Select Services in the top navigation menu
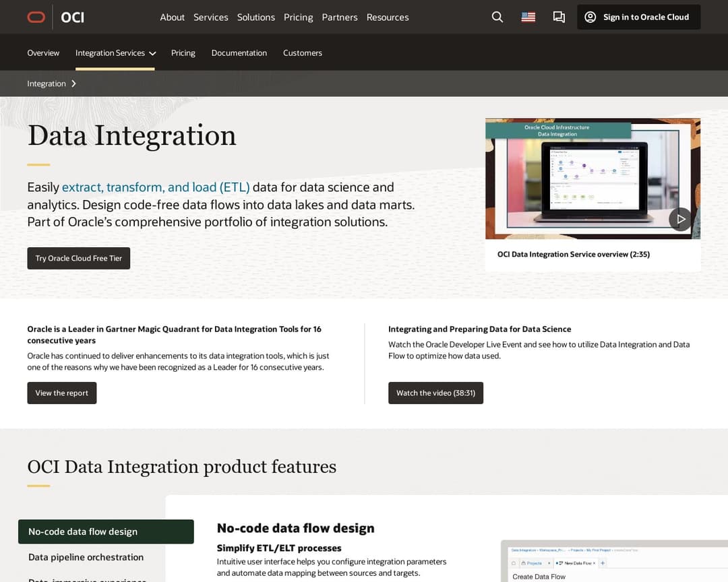The image size is (728, 582). (x=211, y=17)
